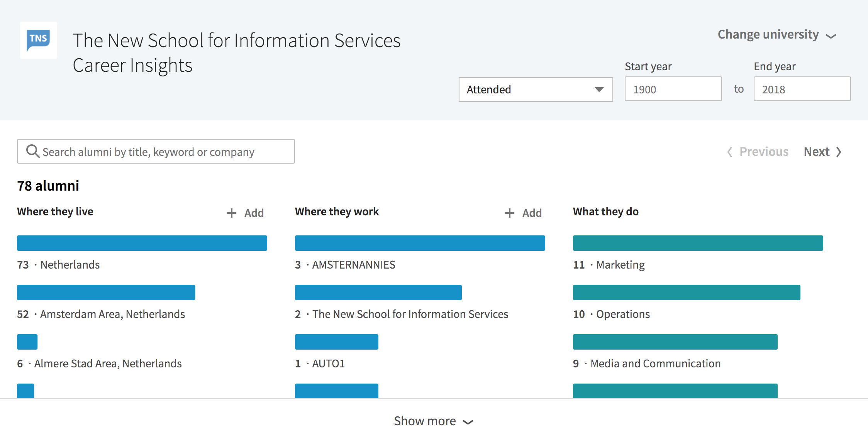The height and width of the screenshot is (443, 868).
Task: Go to Previous page of insights
Action: click(758, 152)
